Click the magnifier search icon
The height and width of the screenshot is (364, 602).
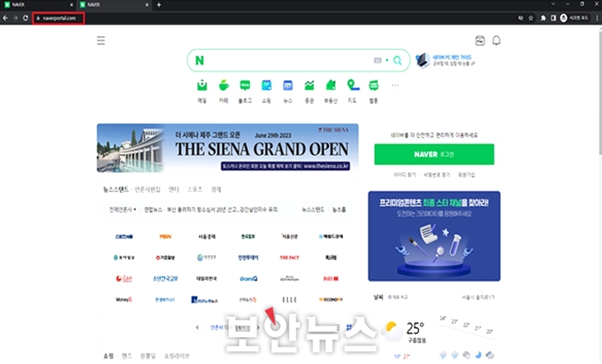398,60
